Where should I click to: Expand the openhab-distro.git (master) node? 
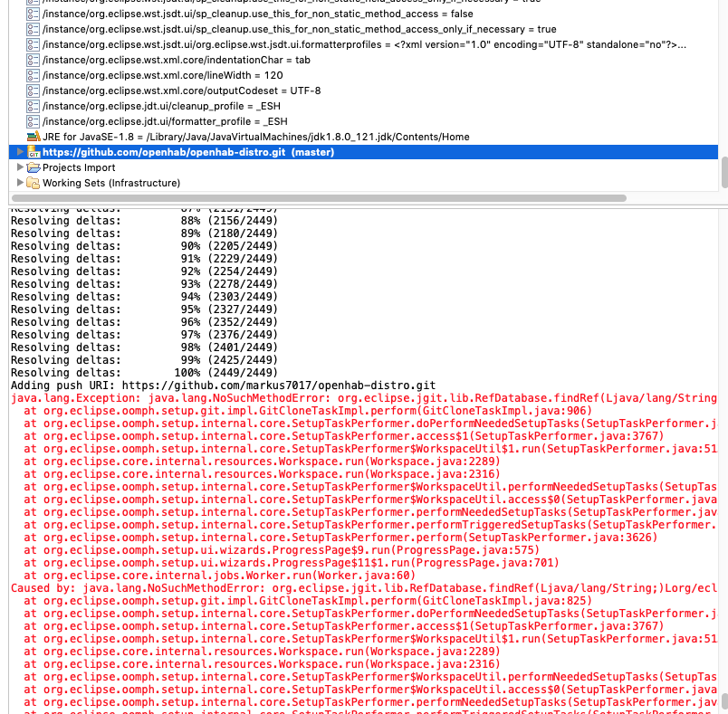coord(20,152)
